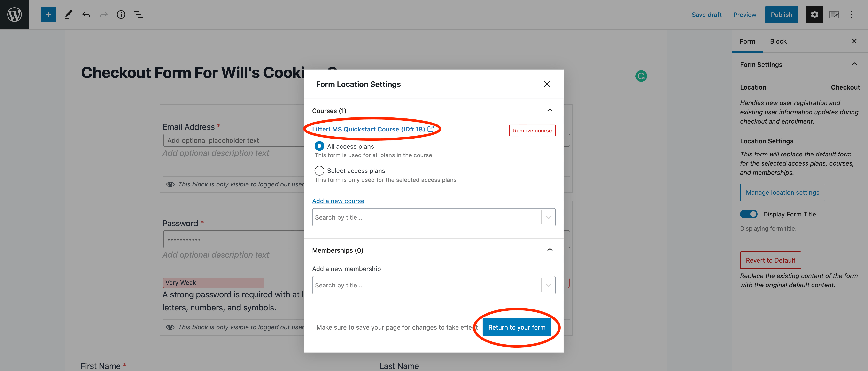Select the All access plans radio

pos(319,146)
